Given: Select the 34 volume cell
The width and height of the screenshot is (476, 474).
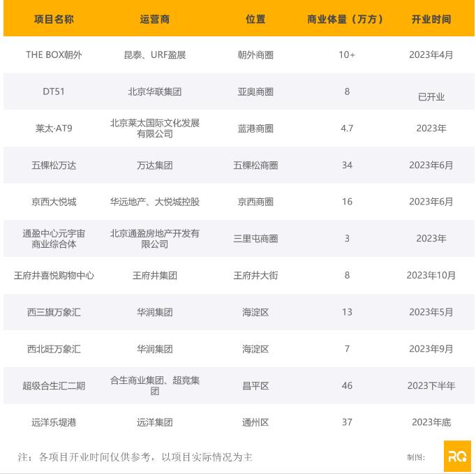Looking at the screenshot, I should click(x=347, y=165).
